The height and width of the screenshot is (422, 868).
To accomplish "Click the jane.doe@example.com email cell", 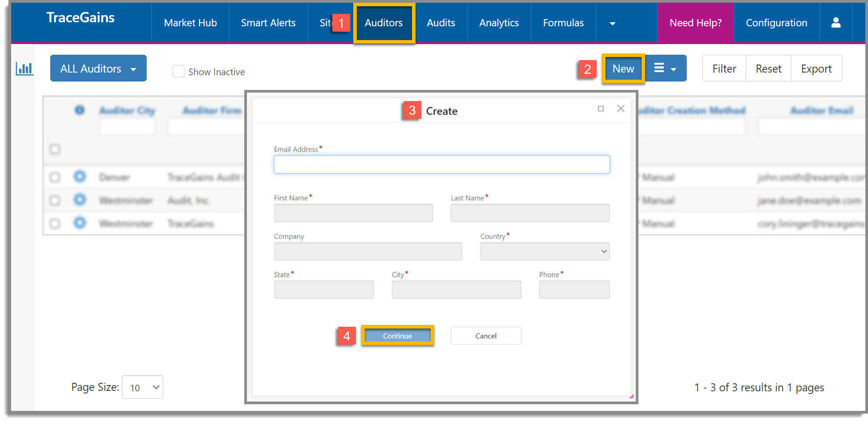I will coord(810,201).
